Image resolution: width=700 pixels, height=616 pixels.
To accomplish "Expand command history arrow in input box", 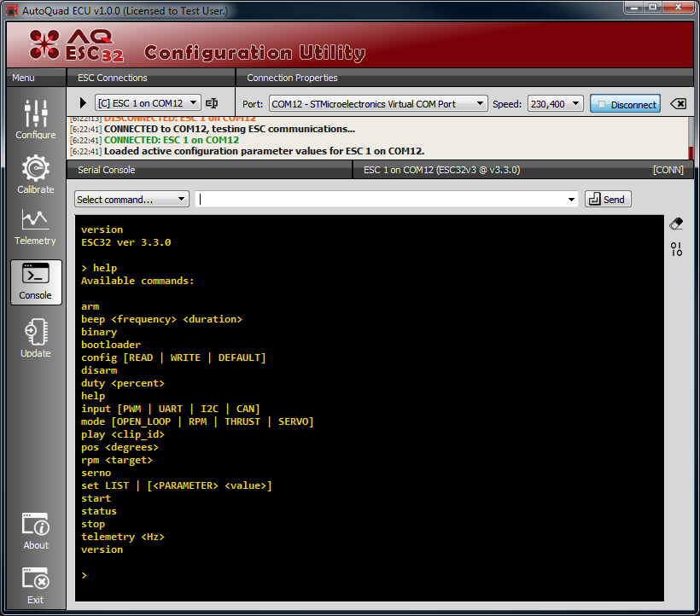I will (571, 200).
